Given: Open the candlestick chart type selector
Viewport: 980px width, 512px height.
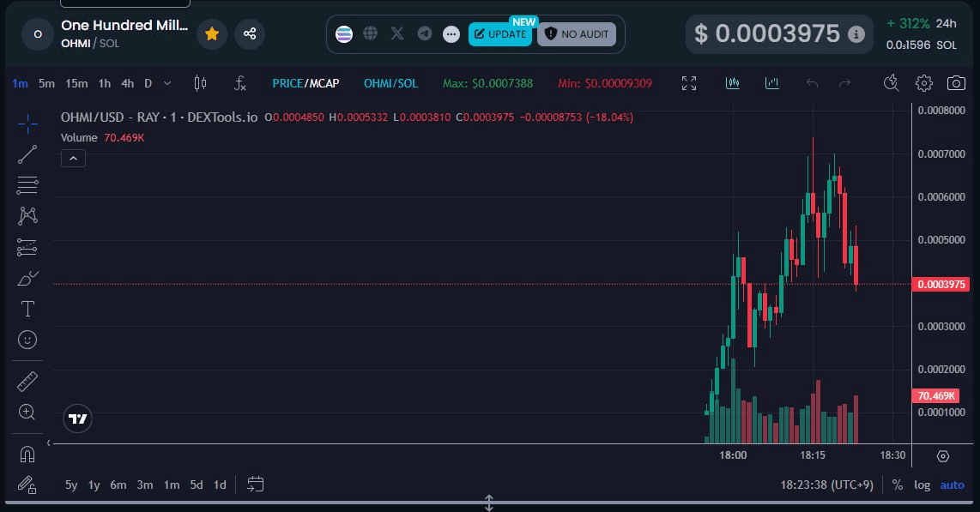Looking at the screenshot, I should [200, 83].
